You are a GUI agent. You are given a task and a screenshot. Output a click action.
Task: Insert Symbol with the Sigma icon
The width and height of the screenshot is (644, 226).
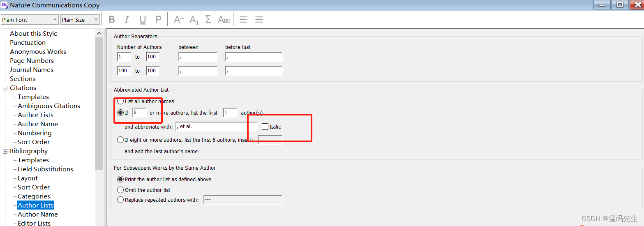[208, 19]
